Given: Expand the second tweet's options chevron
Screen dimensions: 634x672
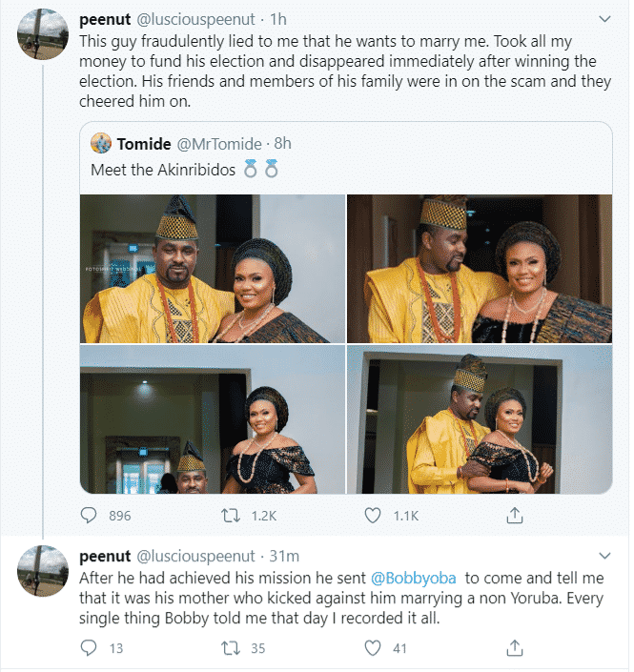Looking at the screenshot, I should (603, 556).
